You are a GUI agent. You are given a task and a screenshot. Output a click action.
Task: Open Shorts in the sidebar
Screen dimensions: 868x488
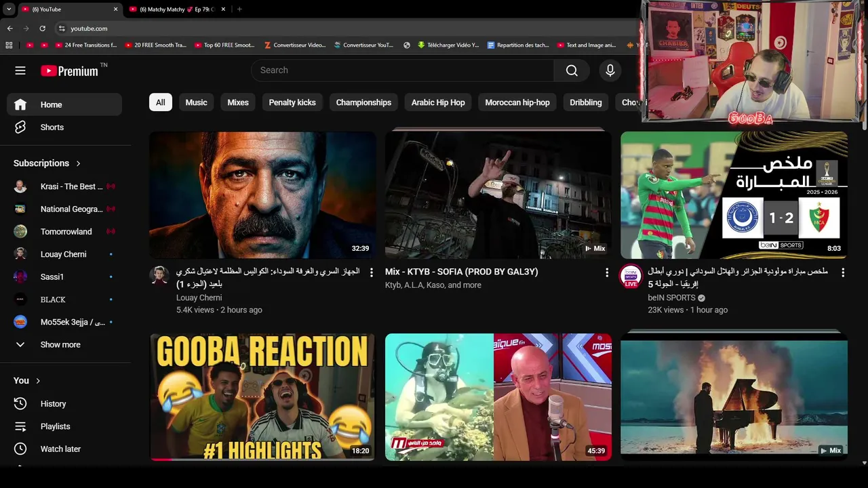64,127
